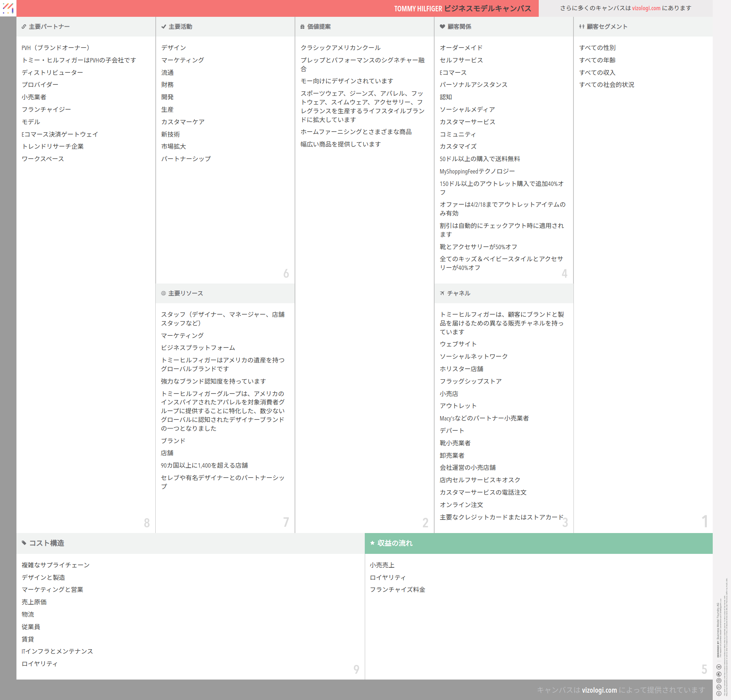Viewport: 731px width, 700px height.
Task: Click the link icon beside 主要パートナー
Action: 24,27
